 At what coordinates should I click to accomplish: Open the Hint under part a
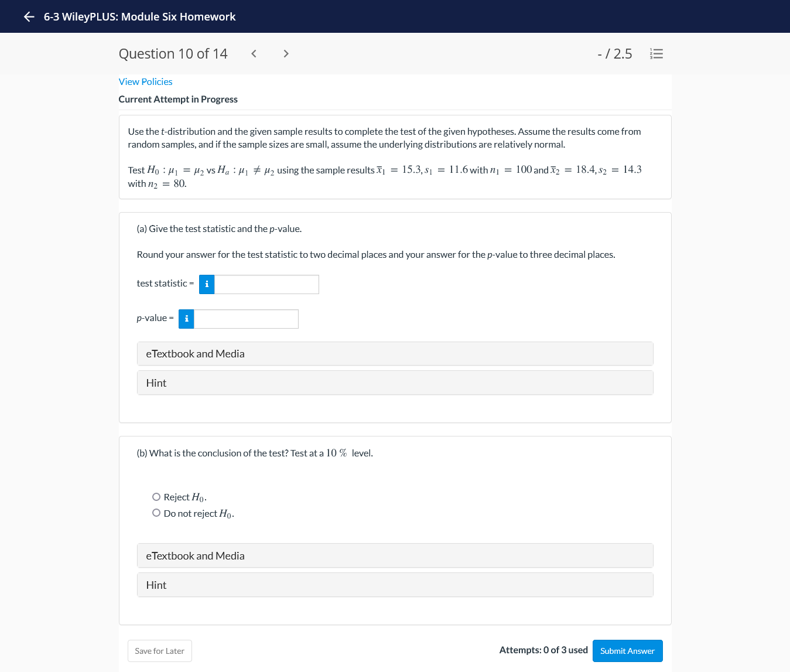(x=395, y=383)
